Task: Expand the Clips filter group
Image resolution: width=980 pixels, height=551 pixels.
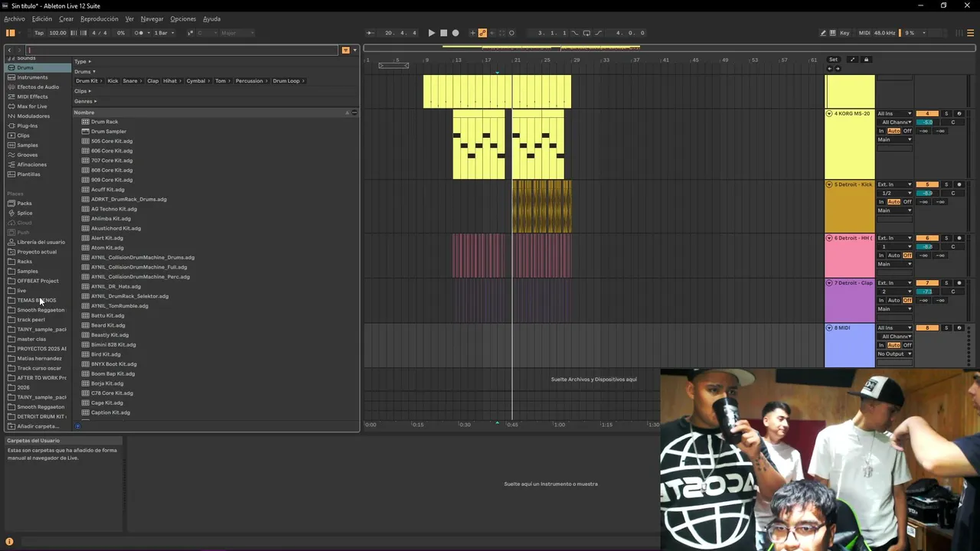Action: 83,91
